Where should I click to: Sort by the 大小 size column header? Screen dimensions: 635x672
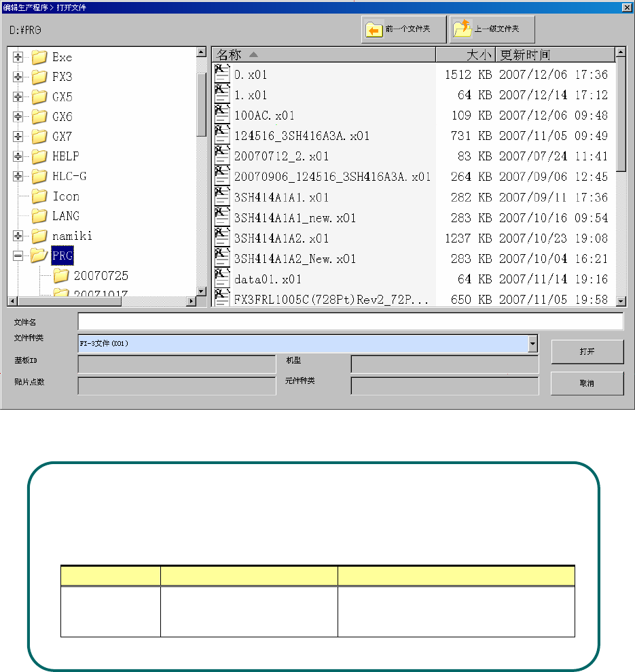tap(466, 55)
